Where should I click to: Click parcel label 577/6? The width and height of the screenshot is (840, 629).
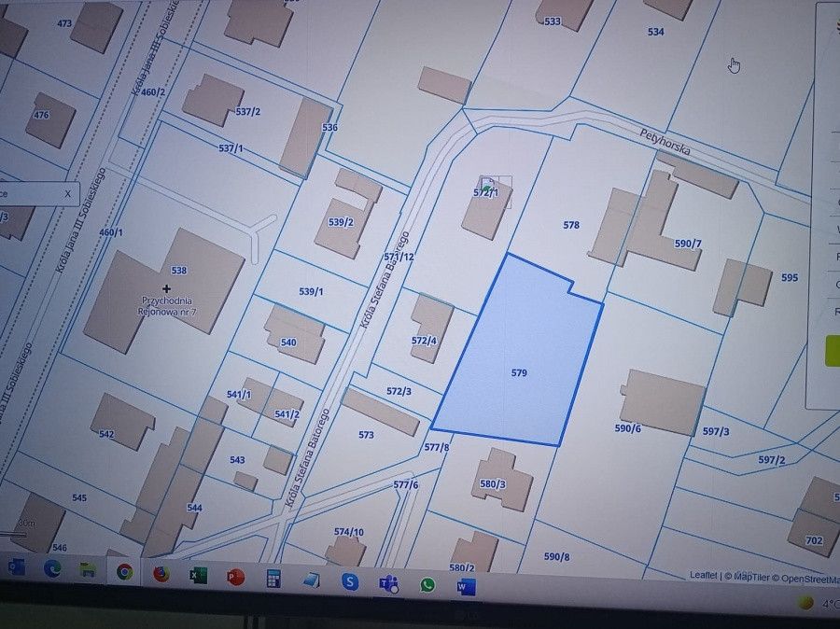coord(406,485)
